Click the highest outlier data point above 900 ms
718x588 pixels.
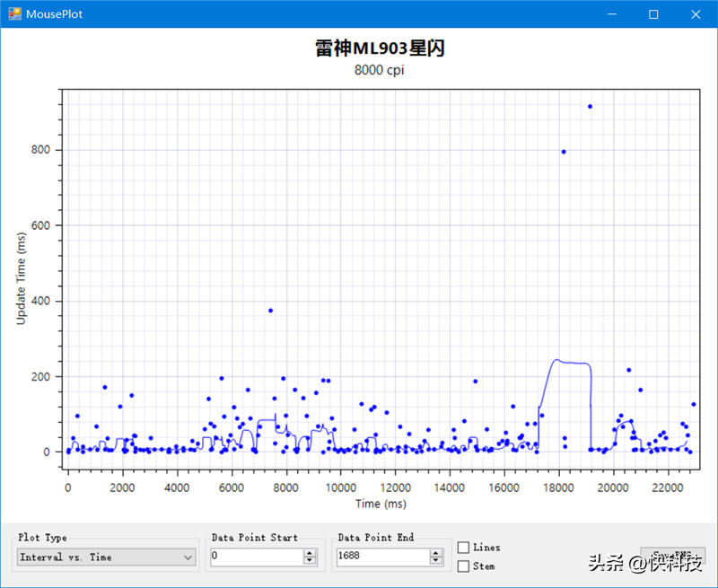pyautogui.click(x=590, y=106)
